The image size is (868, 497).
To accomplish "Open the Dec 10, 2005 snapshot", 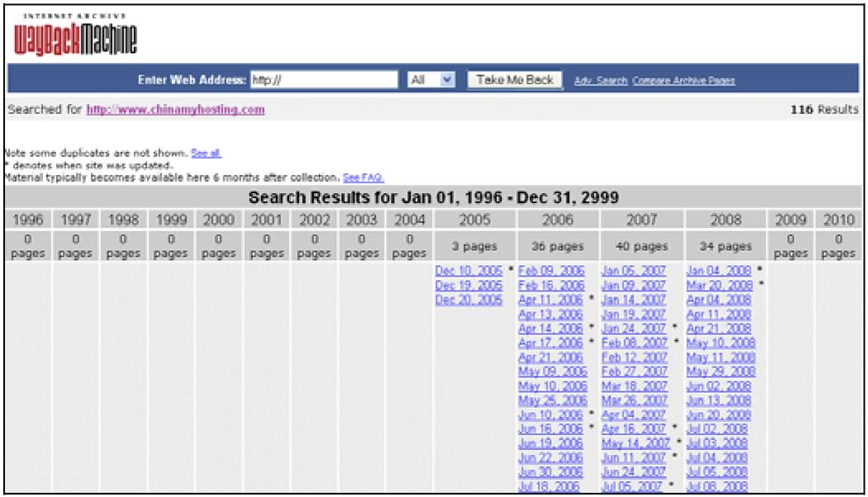I will (x=468, y=271).
